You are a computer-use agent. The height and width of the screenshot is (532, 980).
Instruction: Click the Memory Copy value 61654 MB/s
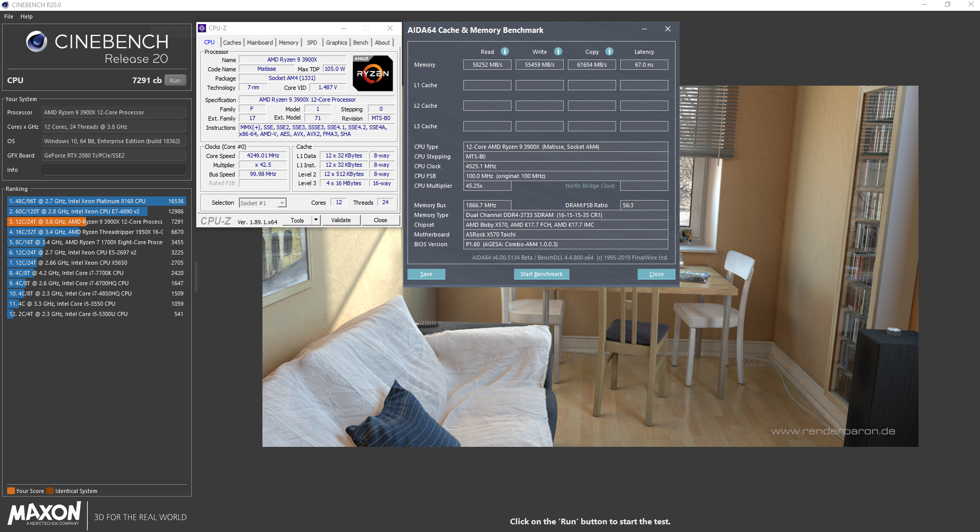click(592, 65)
